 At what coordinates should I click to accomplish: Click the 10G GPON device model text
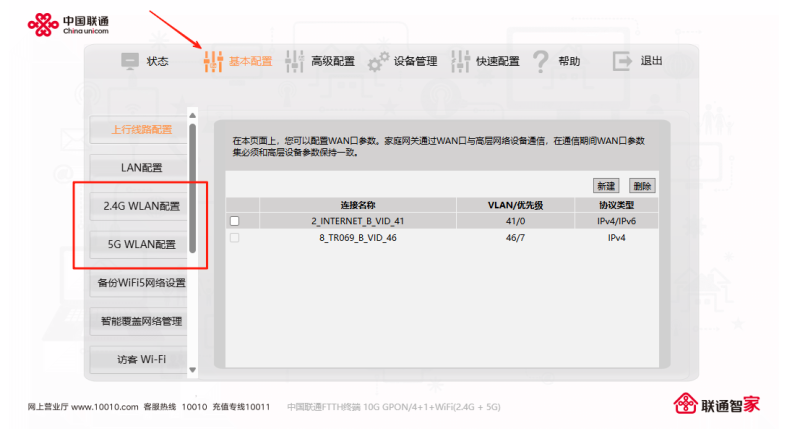pyautogui.click(x=394, y=407)
